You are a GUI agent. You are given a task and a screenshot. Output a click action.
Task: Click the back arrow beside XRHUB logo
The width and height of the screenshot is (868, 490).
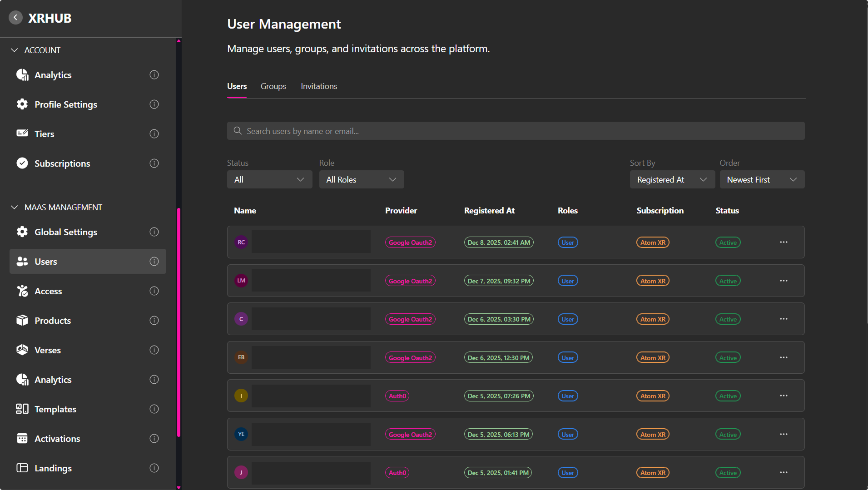15,18
